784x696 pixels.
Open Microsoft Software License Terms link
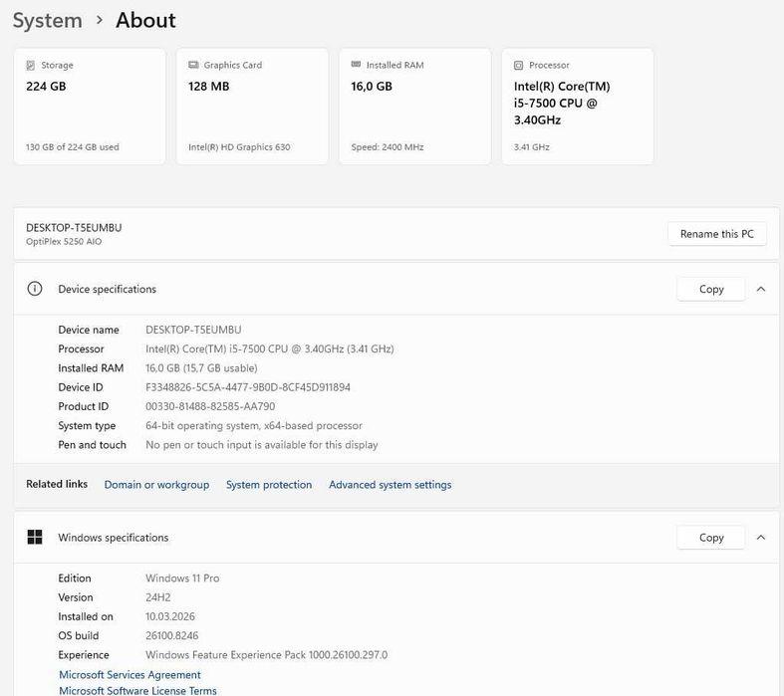pyautogui.click(x=137, y=690)
